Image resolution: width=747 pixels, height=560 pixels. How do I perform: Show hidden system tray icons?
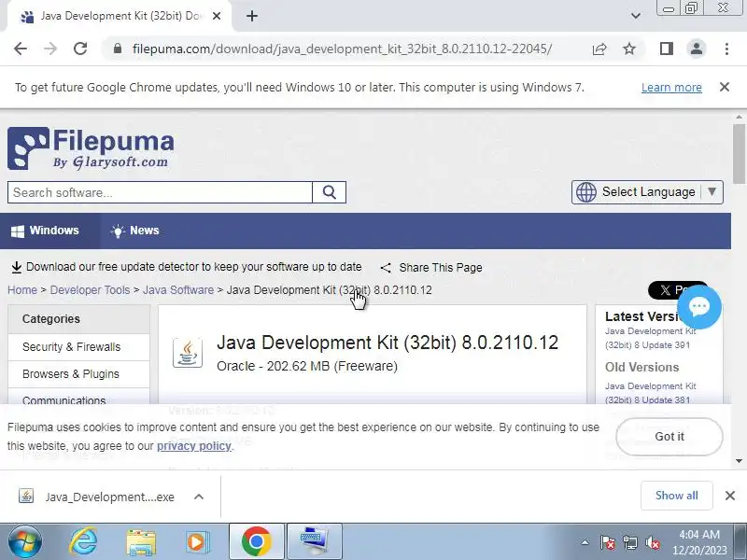[585, 542]
